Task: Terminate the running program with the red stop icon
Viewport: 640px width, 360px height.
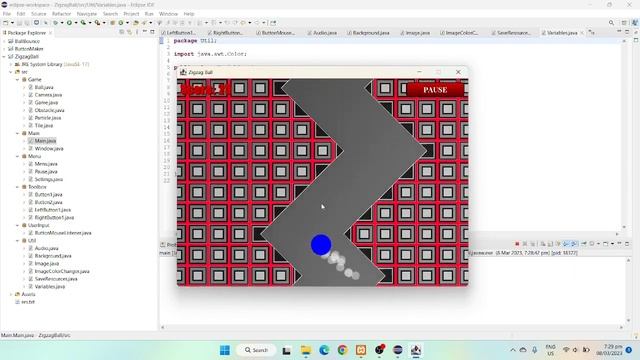Action: (x=517, y=244)
